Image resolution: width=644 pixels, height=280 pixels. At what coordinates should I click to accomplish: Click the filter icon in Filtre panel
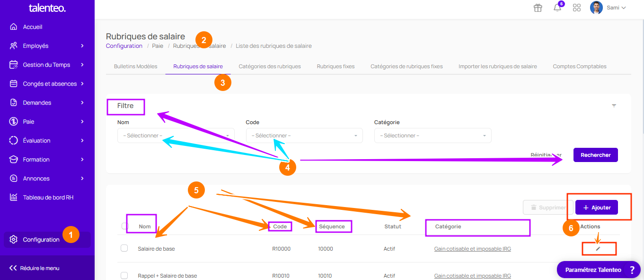click(x=614, y=106)
